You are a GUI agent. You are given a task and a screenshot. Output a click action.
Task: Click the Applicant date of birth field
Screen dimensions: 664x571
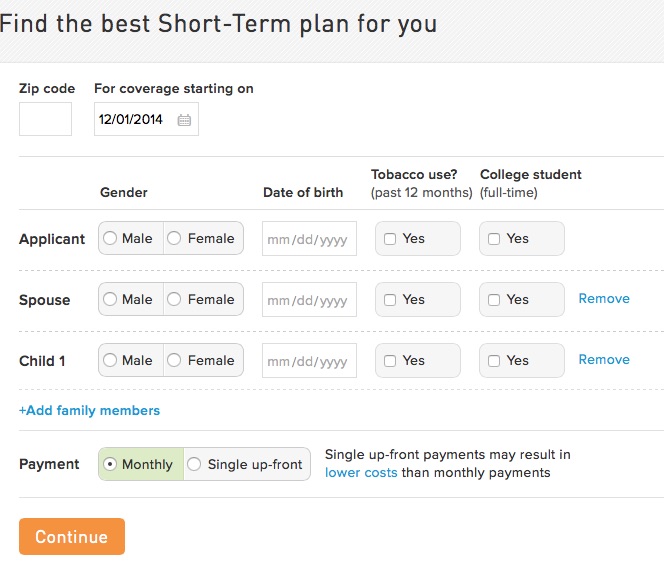(309, 239)
